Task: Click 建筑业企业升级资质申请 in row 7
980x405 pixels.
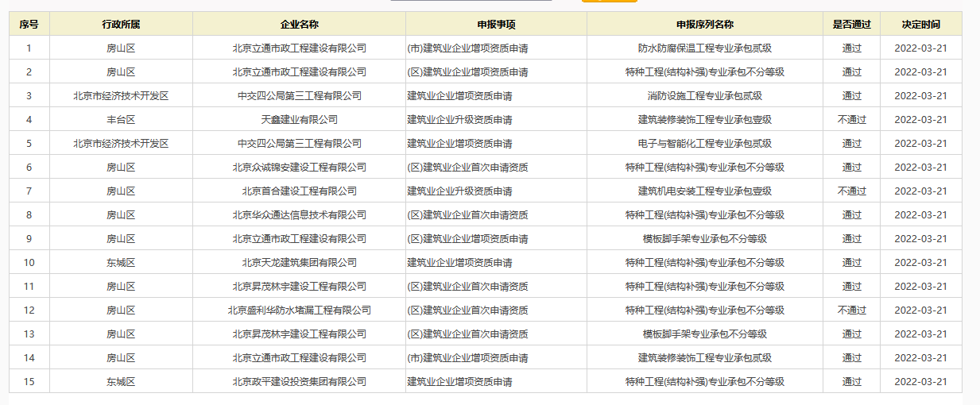Action: pyautogui.click(x=459, y=191)
